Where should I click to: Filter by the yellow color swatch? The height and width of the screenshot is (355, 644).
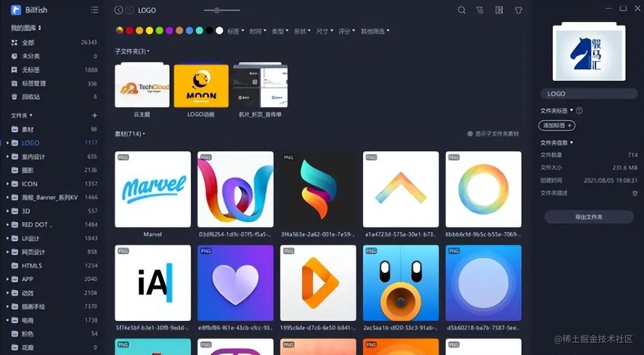click(x=149, y=30)
